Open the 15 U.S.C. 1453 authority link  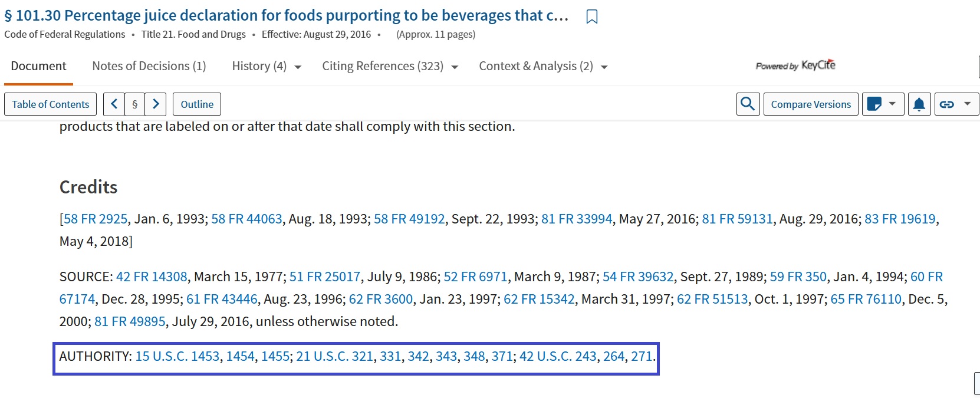[176, 356]
